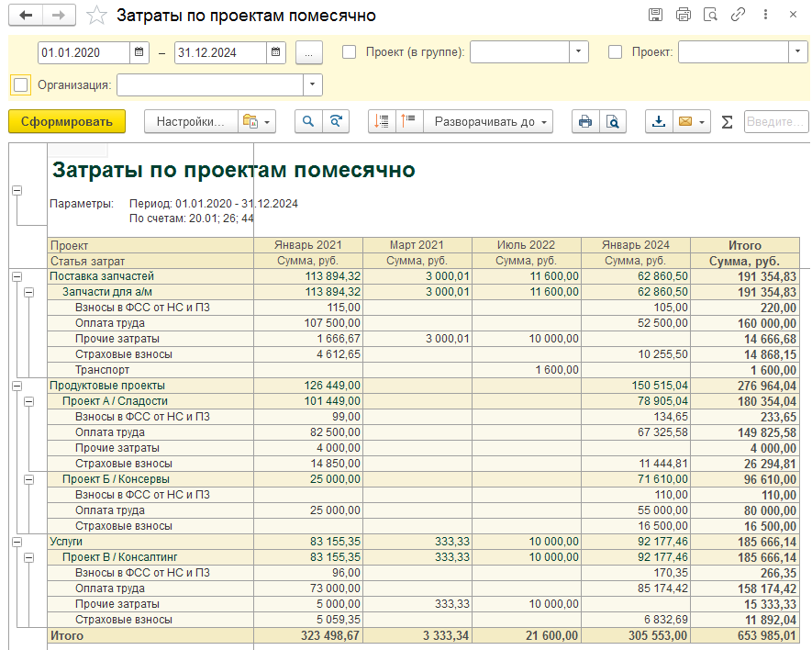Open the Организация dropdown list

[312, 85]
